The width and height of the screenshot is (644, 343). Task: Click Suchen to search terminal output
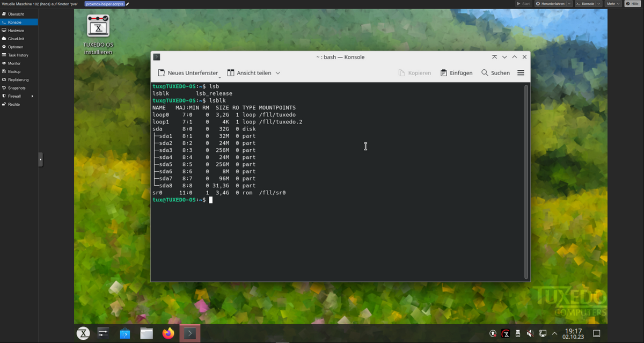coord(495,73)
